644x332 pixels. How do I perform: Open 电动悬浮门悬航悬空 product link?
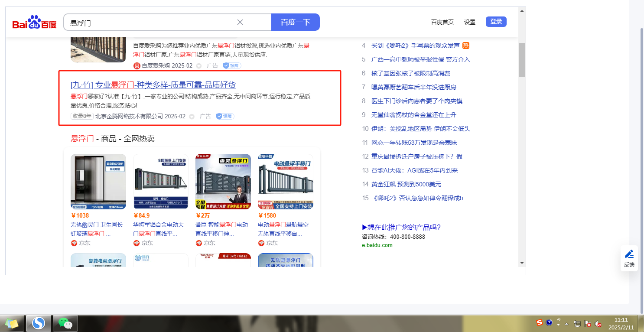pos(283,229)
